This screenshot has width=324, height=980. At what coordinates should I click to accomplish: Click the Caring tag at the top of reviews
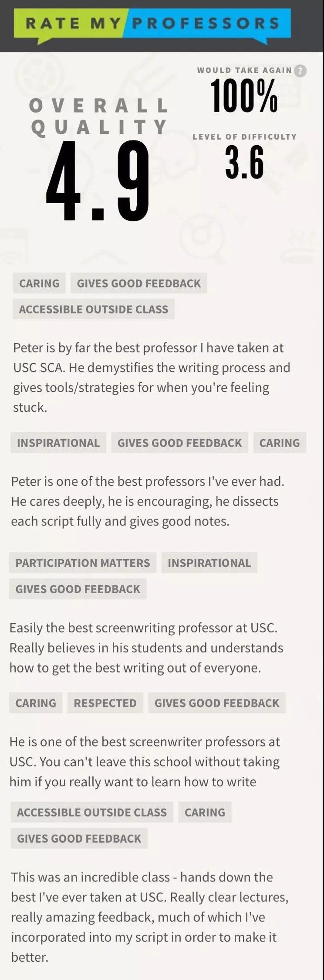pyautogui.click(x=39, y=283)
